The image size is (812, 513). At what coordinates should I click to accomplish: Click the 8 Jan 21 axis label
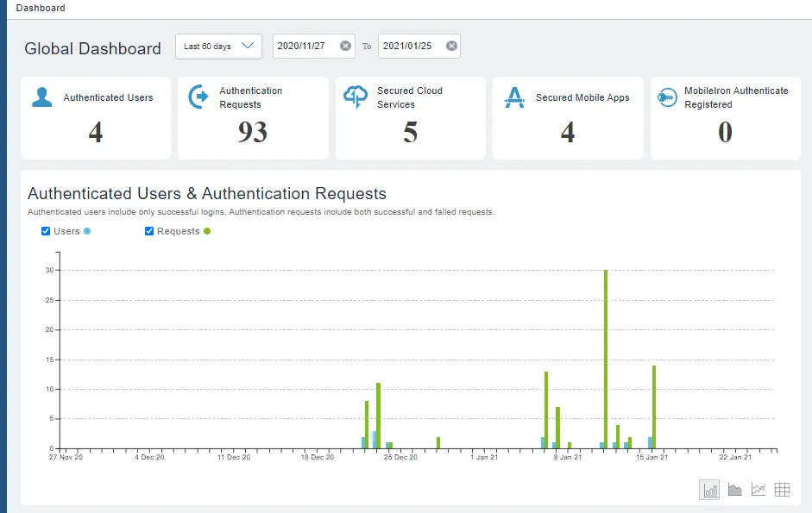point(568,457)
